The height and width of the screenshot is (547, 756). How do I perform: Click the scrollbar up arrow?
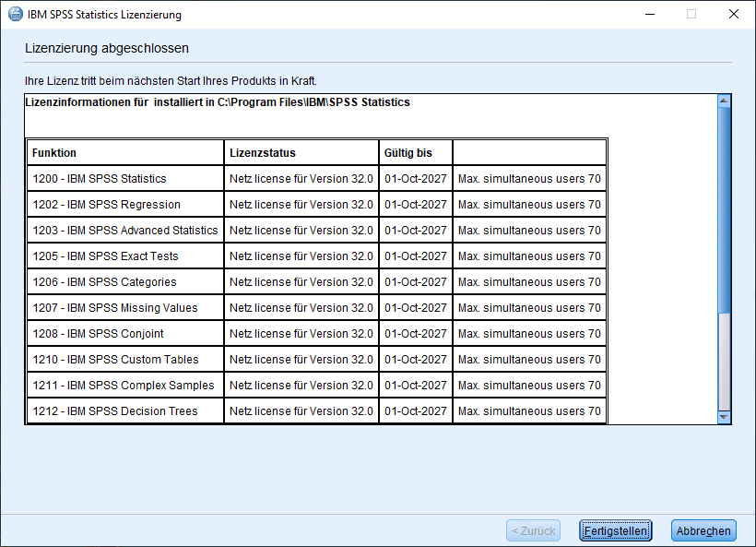tap(724, 101)
